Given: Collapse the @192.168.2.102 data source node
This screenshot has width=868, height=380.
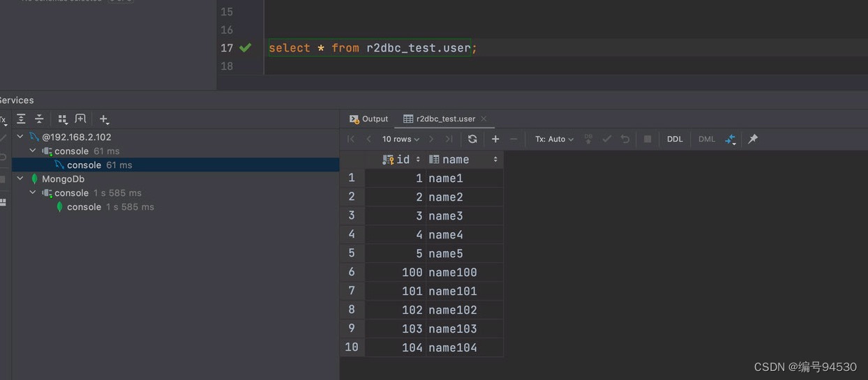Looking at the screenshot, I should click(20, 137).
